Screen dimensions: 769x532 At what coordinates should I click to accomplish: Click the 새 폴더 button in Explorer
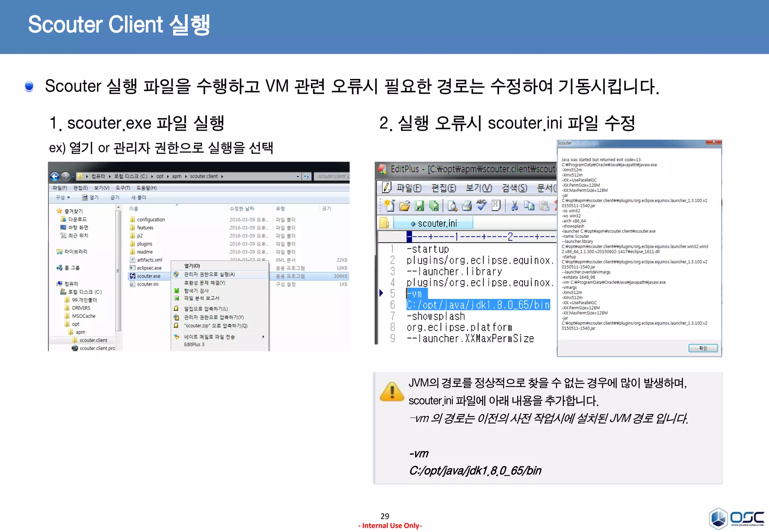click(139, 197)
